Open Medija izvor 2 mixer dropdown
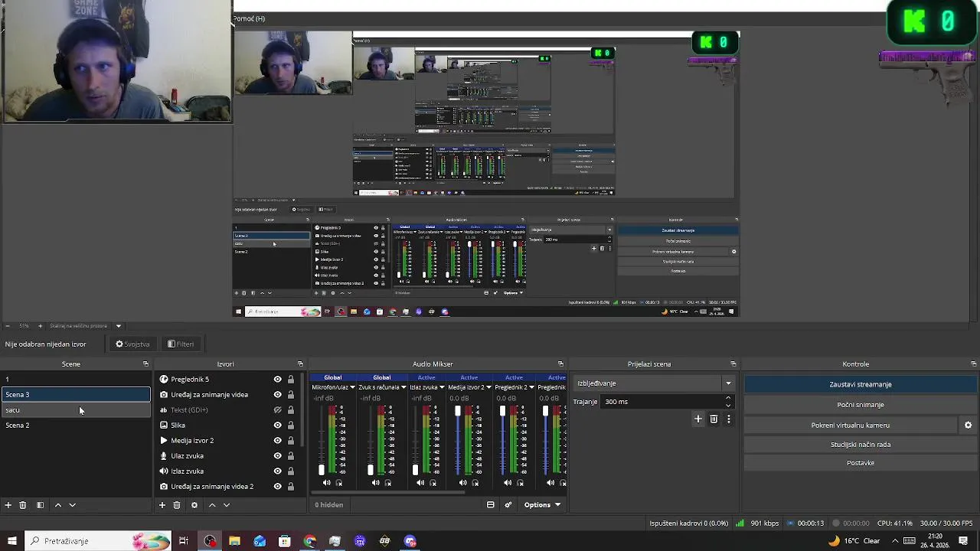980x551 pixels. pyautogui.click(x=489, y=387)
